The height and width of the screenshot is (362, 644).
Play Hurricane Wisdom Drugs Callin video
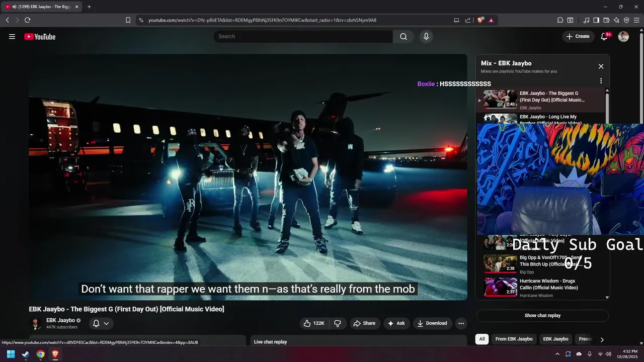540,288
